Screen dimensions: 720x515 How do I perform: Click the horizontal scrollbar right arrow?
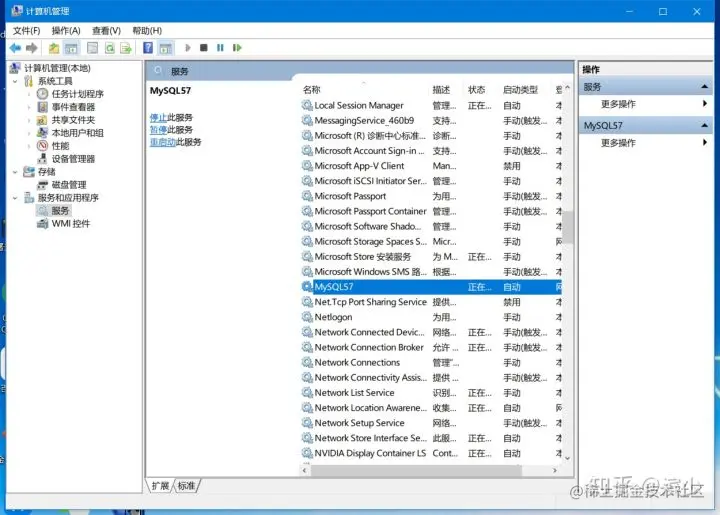pos(555,470)
